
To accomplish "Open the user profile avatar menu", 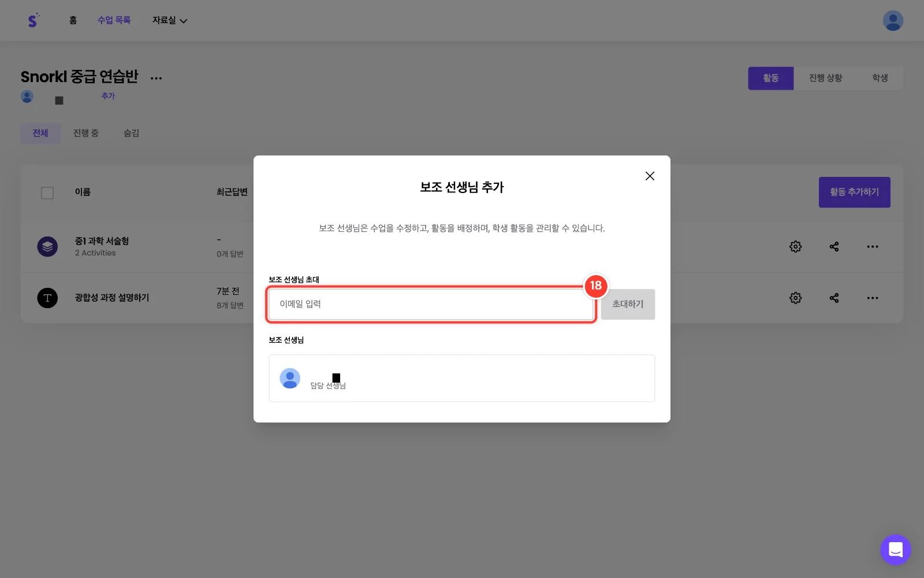I will (x=893, y=21).
